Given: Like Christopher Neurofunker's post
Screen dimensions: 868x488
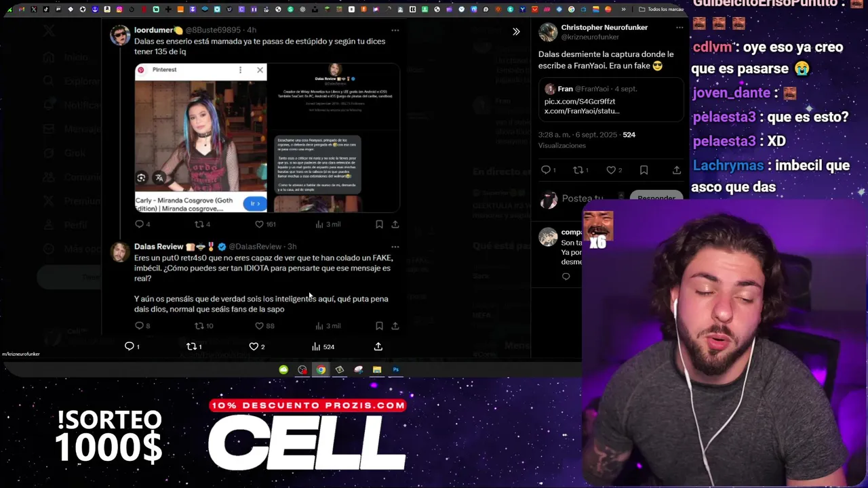Looking at the screenshot, I should coord(611,170).
